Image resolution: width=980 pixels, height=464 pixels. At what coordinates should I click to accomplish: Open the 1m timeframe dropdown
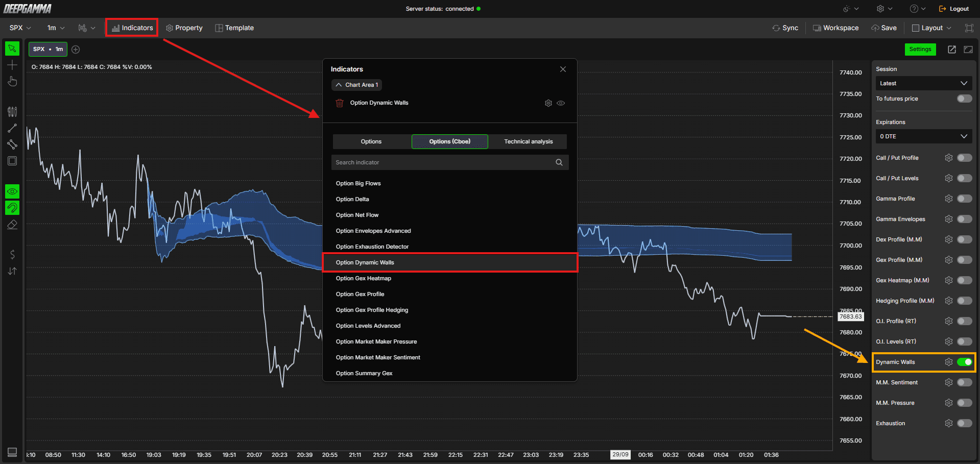pos(56,28)
